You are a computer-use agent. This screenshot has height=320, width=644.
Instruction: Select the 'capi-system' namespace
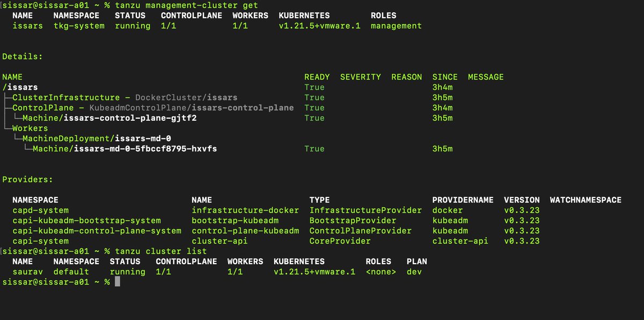pyautogui.click(x=40, y=241)
